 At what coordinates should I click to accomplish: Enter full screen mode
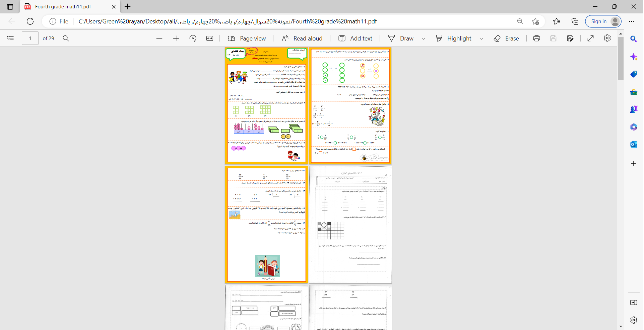(x=591, y=38)
